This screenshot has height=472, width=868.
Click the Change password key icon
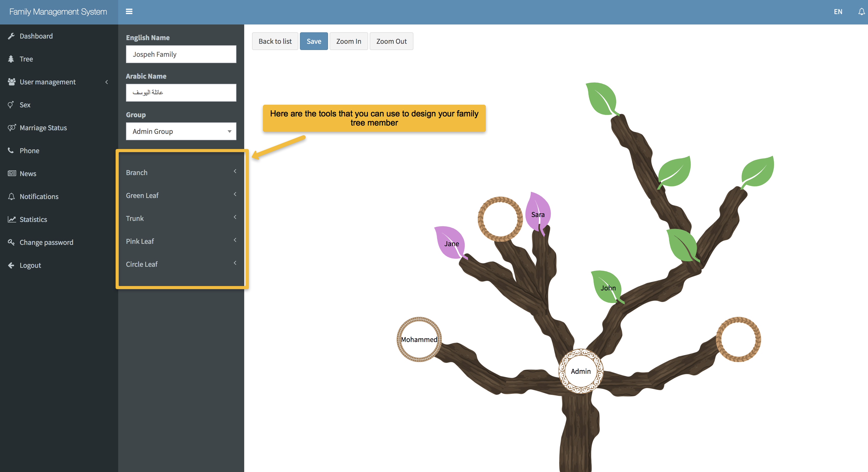coord(11,243)
